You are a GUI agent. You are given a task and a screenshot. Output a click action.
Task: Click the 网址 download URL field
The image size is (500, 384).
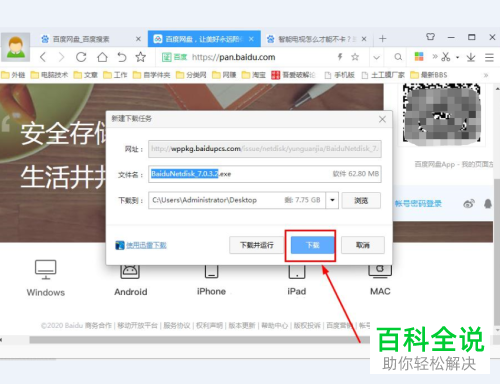coord(265,149)
